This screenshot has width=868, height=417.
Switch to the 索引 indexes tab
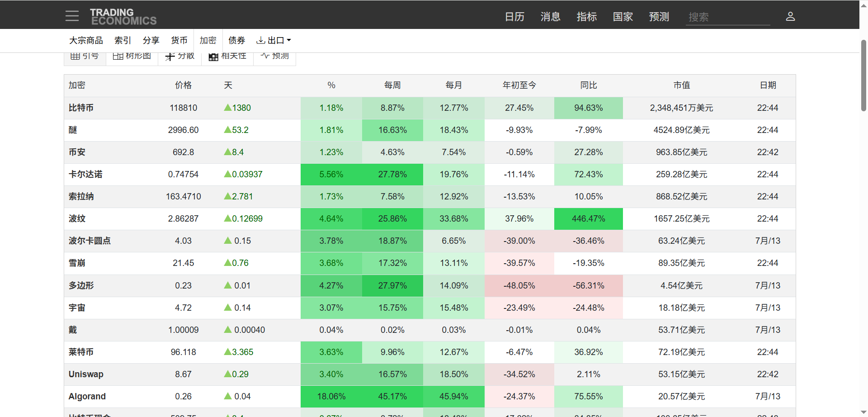pyautogui.click(x=123, y=40)
